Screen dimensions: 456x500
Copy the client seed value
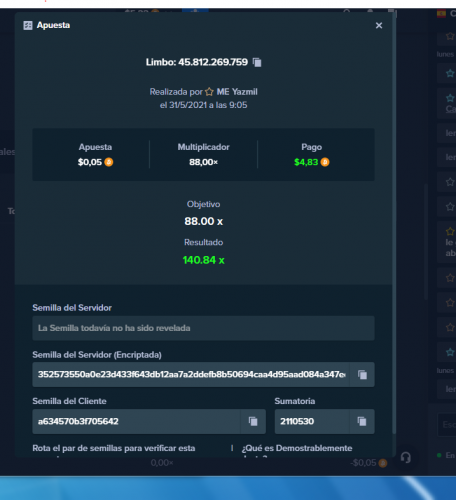click(x=253, y=421)
